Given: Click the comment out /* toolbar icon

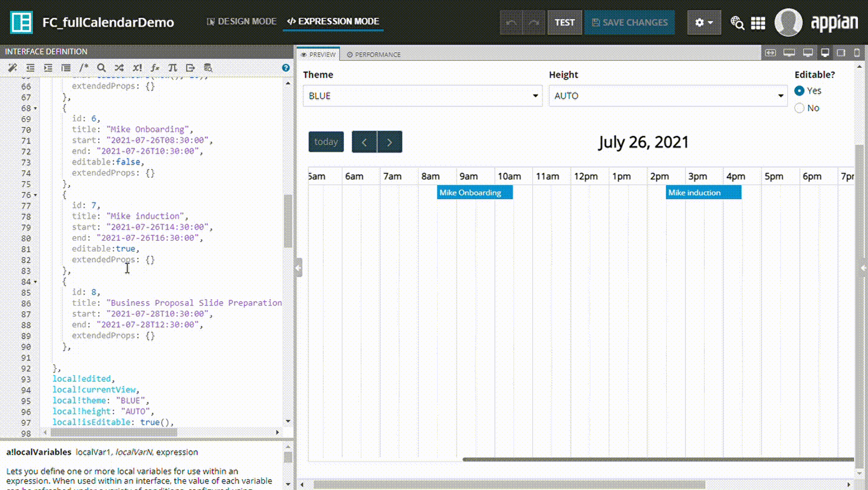Looking at the screenshot, I should [84, 68].
